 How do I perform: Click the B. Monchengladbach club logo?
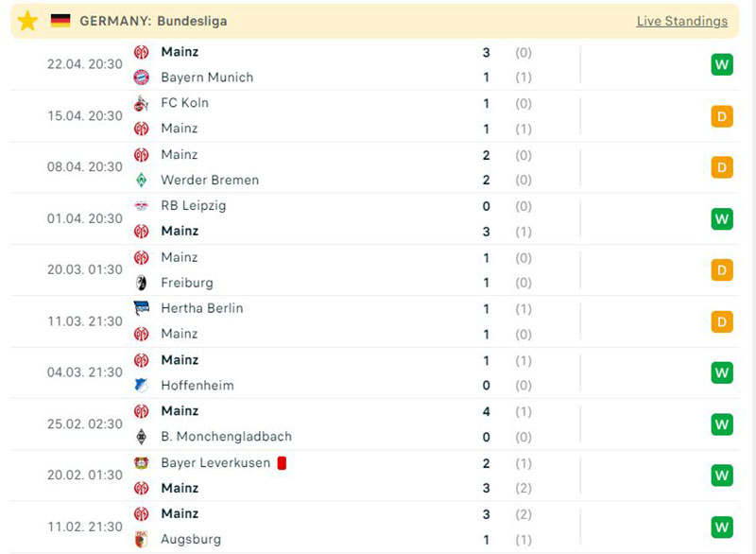142,437
